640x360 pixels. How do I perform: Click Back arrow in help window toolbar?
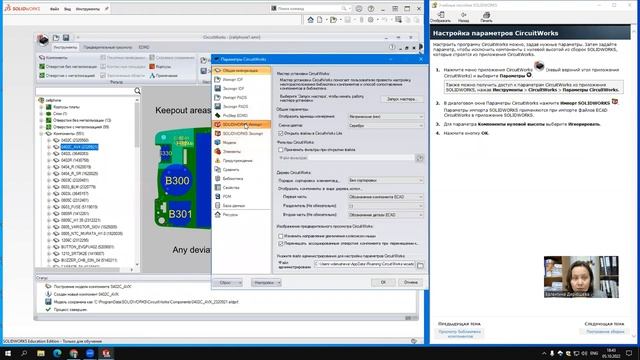(x=463, y=17)
